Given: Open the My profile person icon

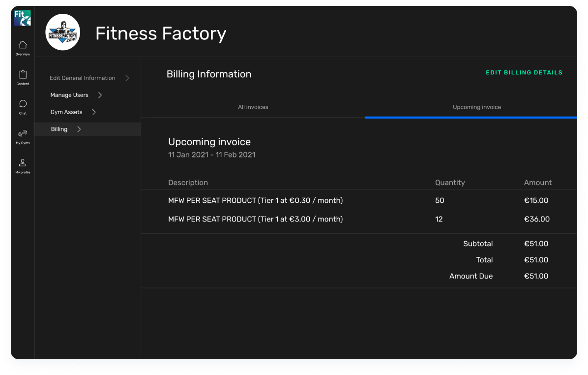Looking at the screenshot, I should click(x=23, y=163).
